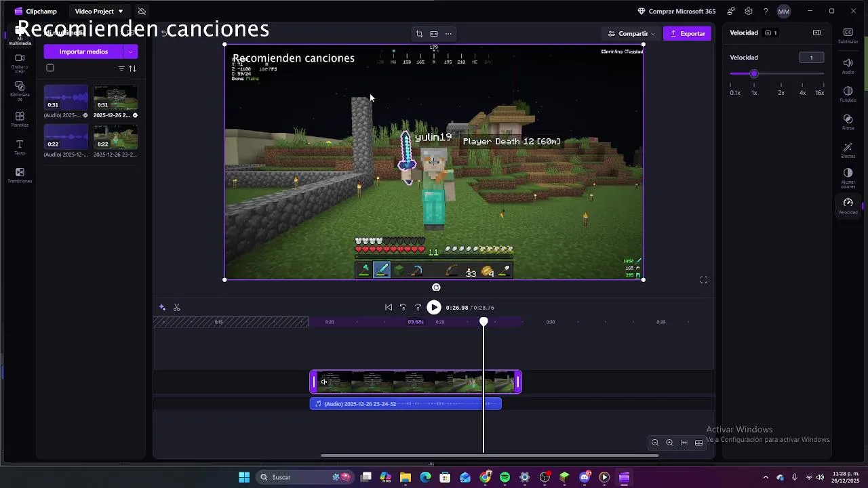Click the AI sparkle icon on timeline toolbar

tap(162, 308)
